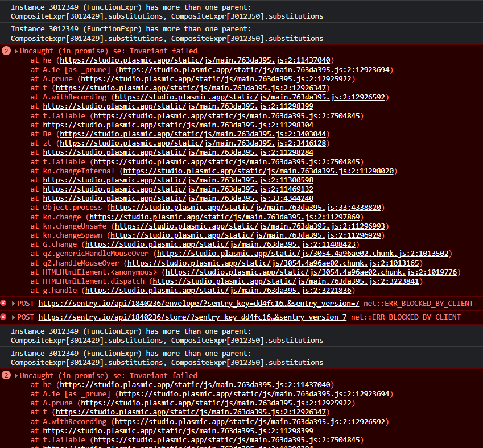Click the error count badge on the first Uncaught error
This screenshot has height=448, width=483.
click(x=6, y=51)
